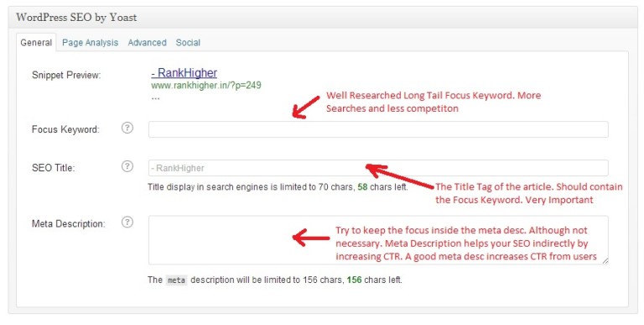Click the RankHigher snippet title link
The image size is (644, 325).
tap(184, 73)
